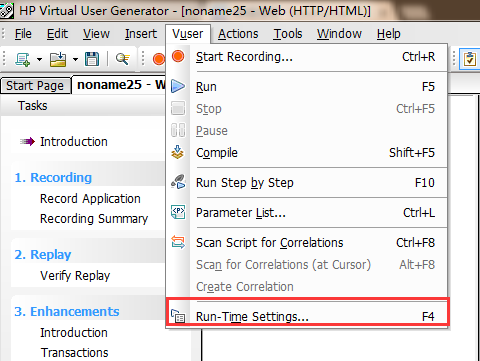Click the 2. Replay heading
This screenshot has width=480, height=361.
click(x=43, y=255)
